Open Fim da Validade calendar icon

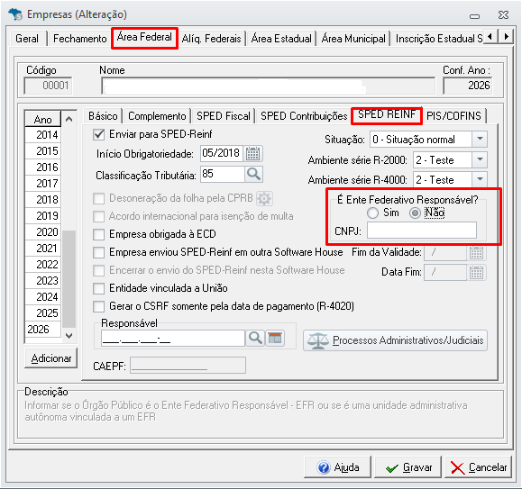click(476, 253)
